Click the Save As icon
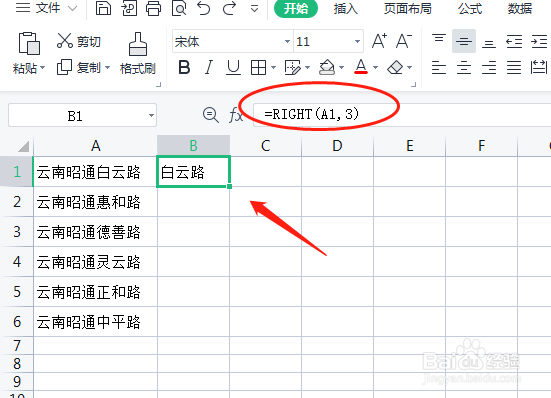 pyautogui.click(x=129, y=8)
